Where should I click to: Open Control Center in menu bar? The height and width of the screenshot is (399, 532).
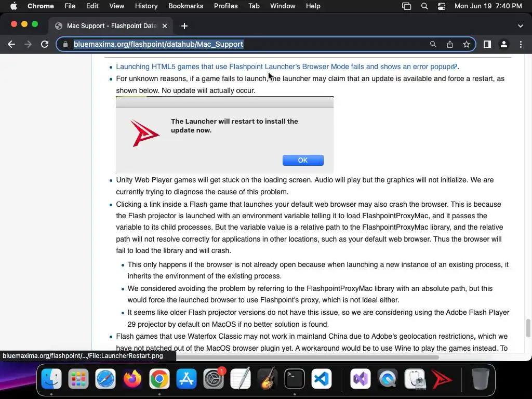442,6
